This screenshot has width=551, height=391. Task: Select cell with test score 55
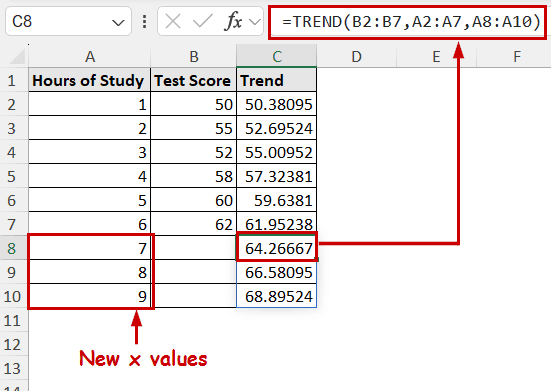pos(194,128)
